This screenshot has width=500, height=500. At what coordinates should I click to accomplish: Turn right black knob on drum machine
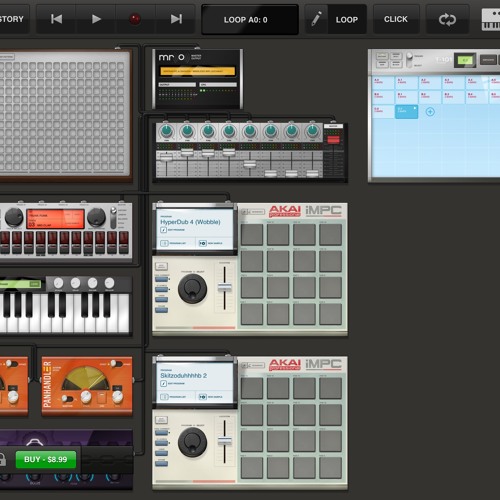[x=96, y=217]
